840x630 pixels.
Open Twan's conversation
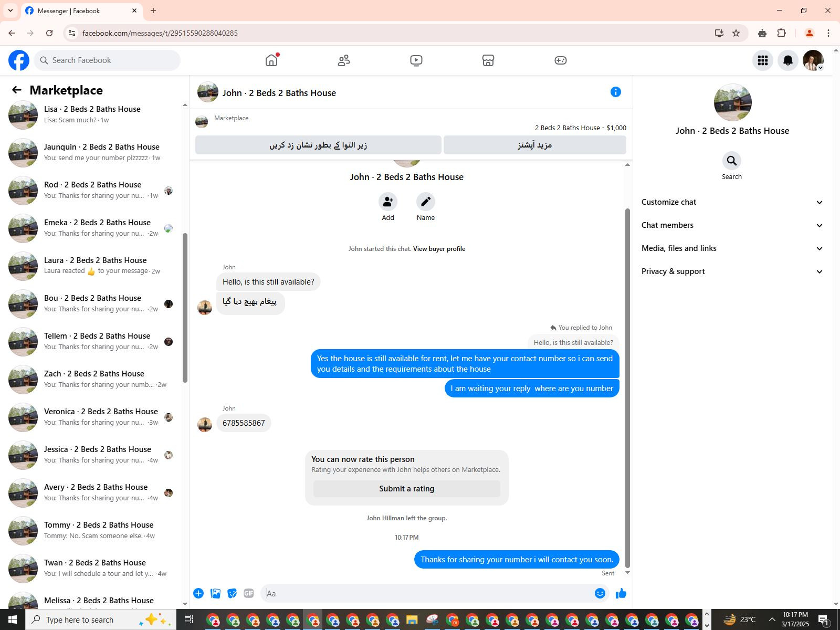(x=92, y=568)
